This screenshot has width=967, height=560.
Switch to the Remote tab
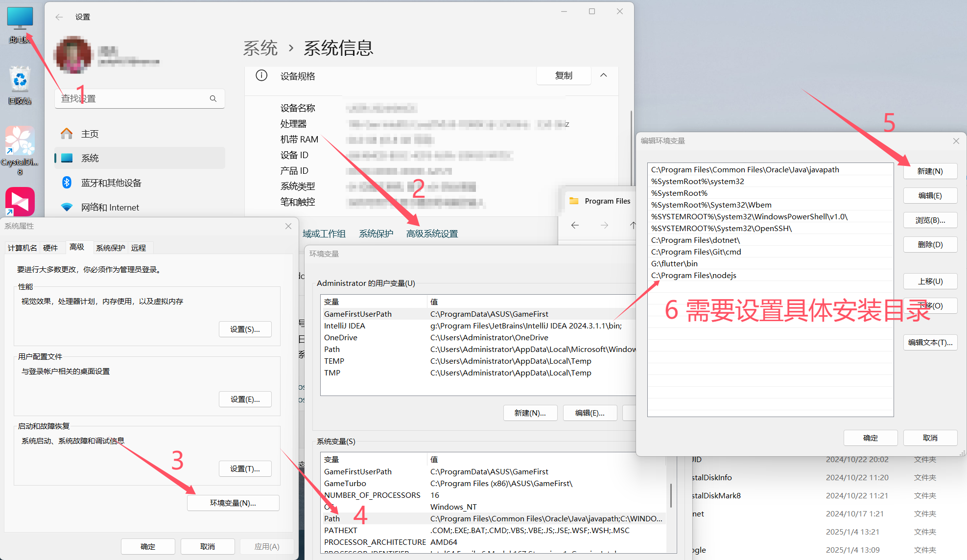pos(139,248)
